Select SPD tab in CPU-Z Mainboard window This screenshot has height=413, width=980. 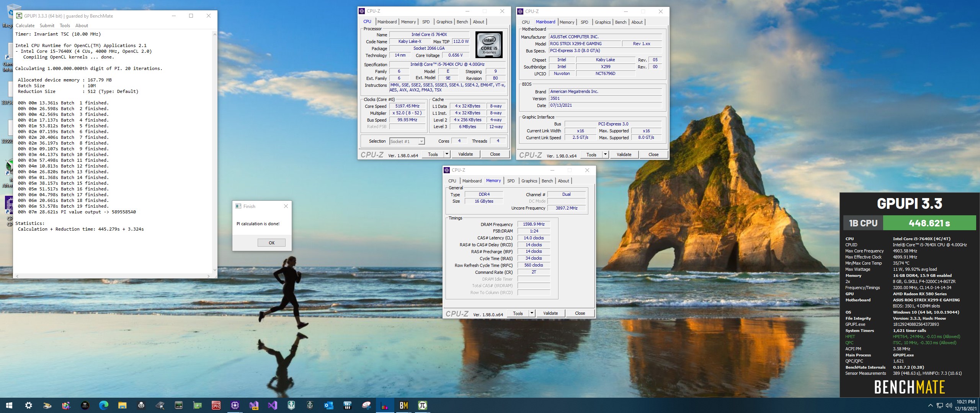tap(584, 22)
